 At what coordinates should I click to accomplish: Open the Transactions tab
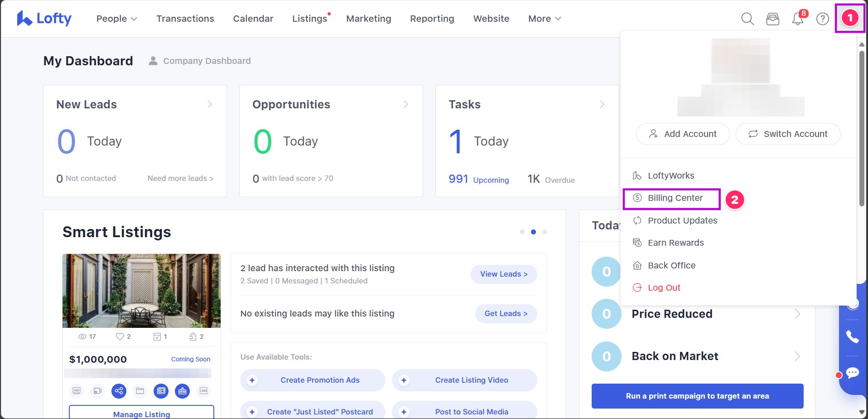(185, 19)
